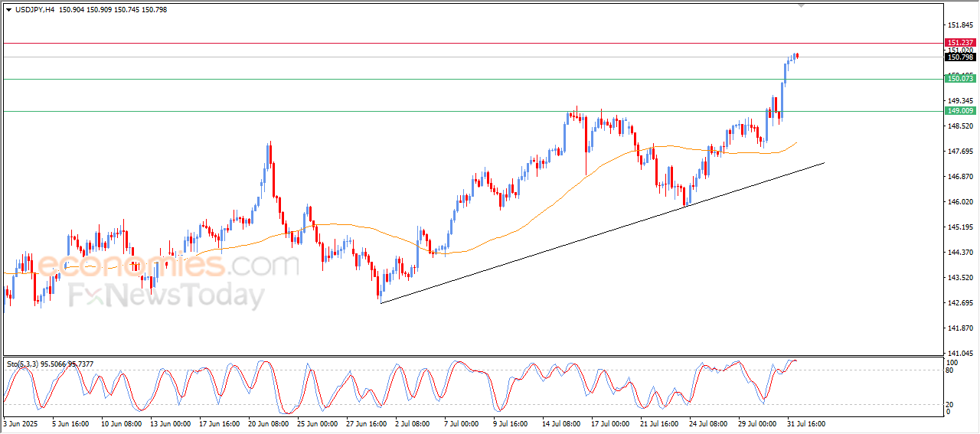Click the 27 Jun 16:00 date label
This screenshot has height=434, width=980.
365,423
